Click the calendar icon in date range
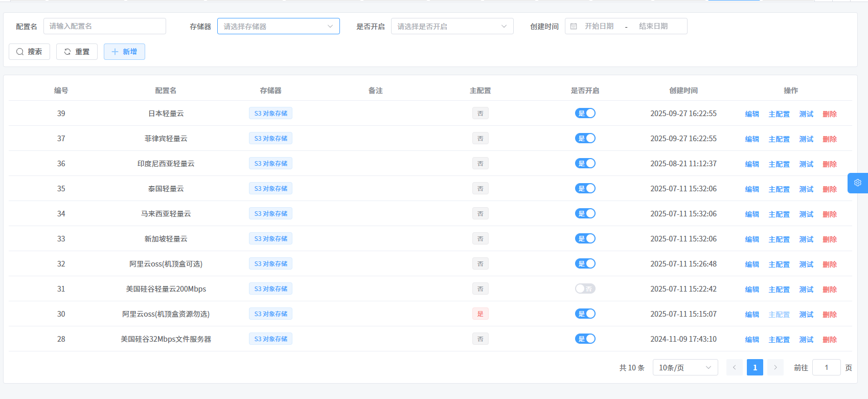Image resolution: width=868 pixels, height=399 pixels. (x=574, y=26)
